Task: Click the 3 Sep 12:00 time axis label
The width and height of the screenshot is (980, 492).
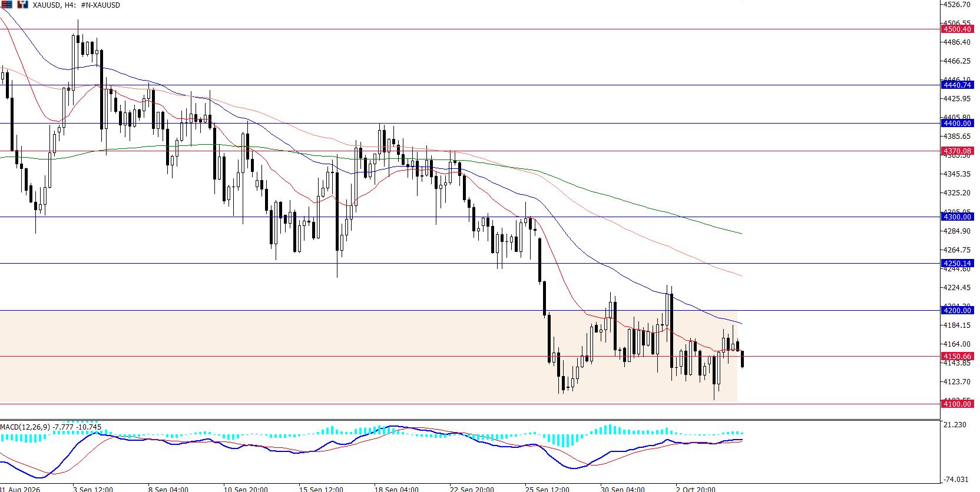Action: [93, 488]
